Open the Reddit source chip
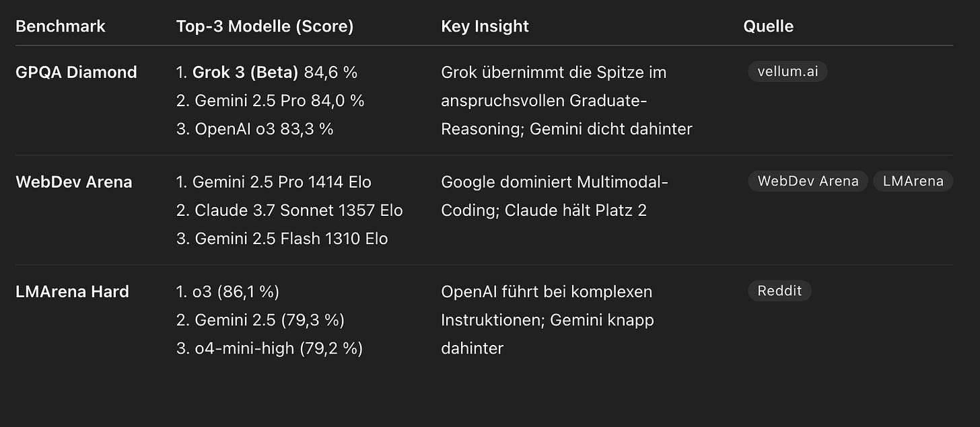The width and height of the screenshot is (980, 427). tap(779, 290)
